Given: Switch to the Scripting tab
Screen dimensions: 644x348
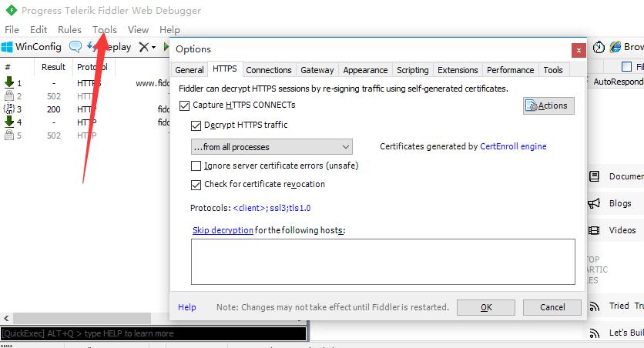Looking at the screenshot, I should pyautogui.click(x=412, y=70).
